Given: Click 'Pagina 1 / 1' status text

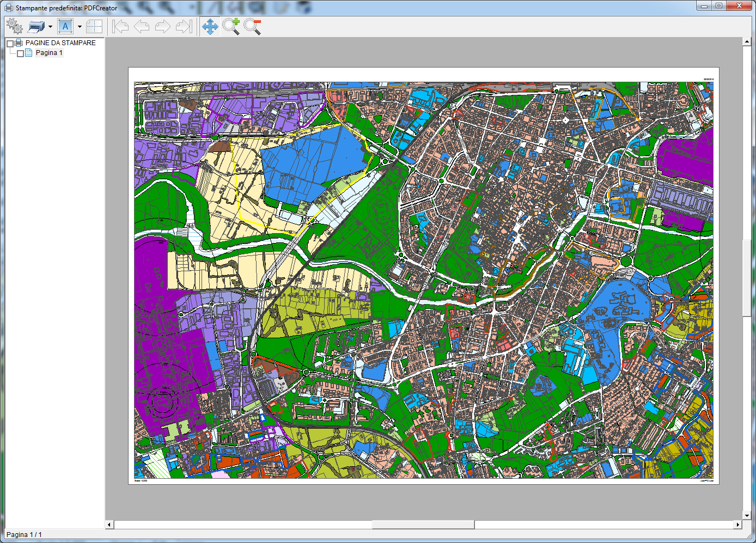Looking at the screenshot, I should click(x=24, y=535).
